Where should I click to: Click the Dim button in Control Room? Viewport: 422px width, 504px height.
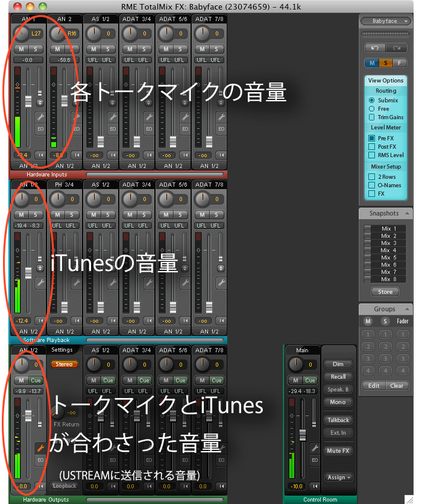click(x=338, y=364)
